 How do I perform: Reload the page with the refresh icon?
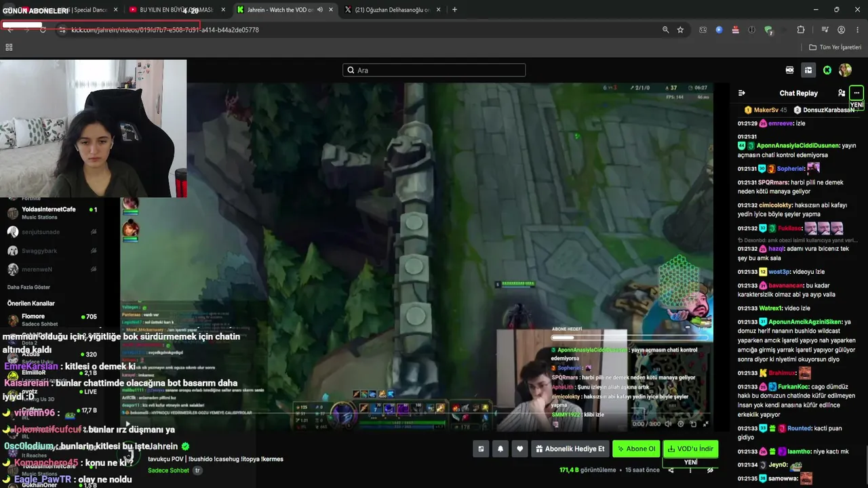[x=43, y=30]
